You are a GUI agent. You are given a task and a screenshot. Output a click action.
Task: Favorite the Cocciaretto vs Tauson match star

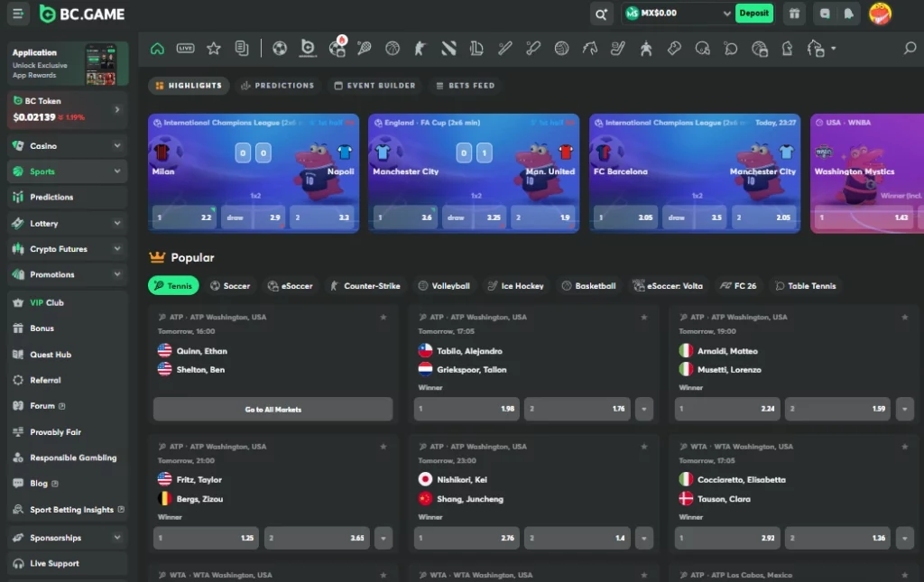pos(904,447)
